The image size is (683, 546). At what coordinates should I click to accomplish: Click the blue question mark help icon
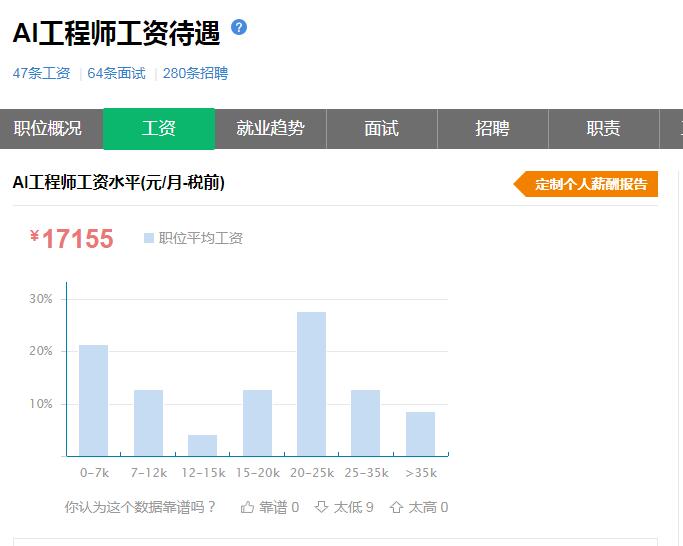pos(239,27)
